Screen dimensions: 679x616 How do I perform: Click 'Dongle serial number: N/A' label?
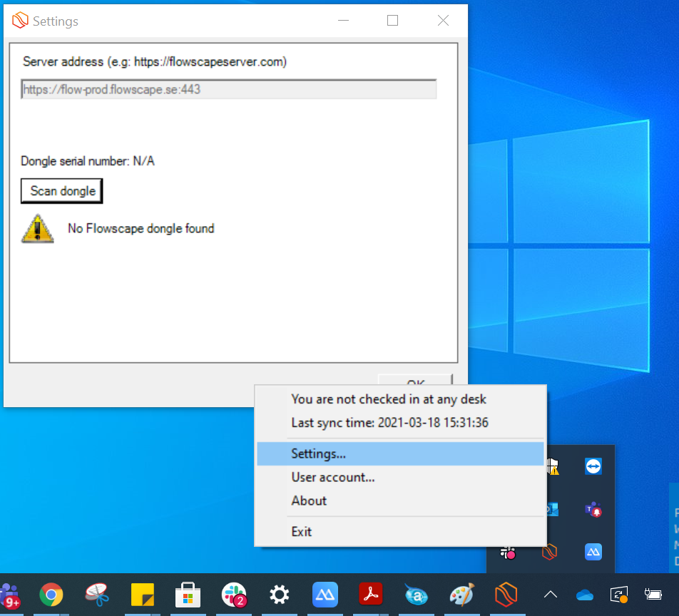click(88, 161)
